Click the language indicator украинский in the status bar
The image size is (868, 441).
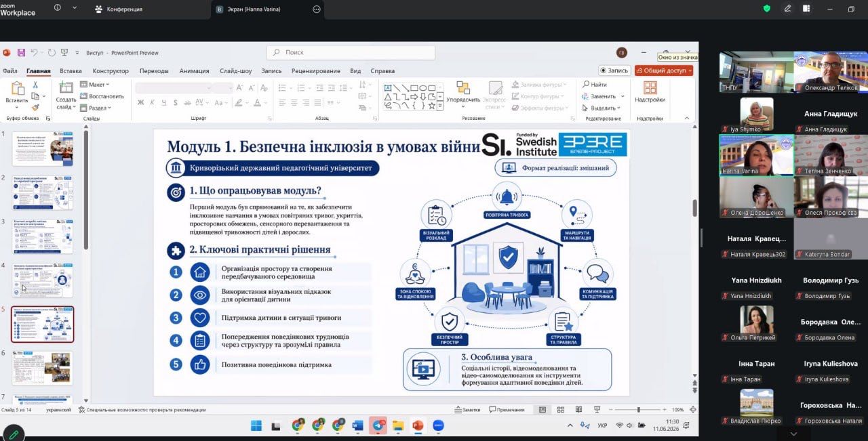58,410
